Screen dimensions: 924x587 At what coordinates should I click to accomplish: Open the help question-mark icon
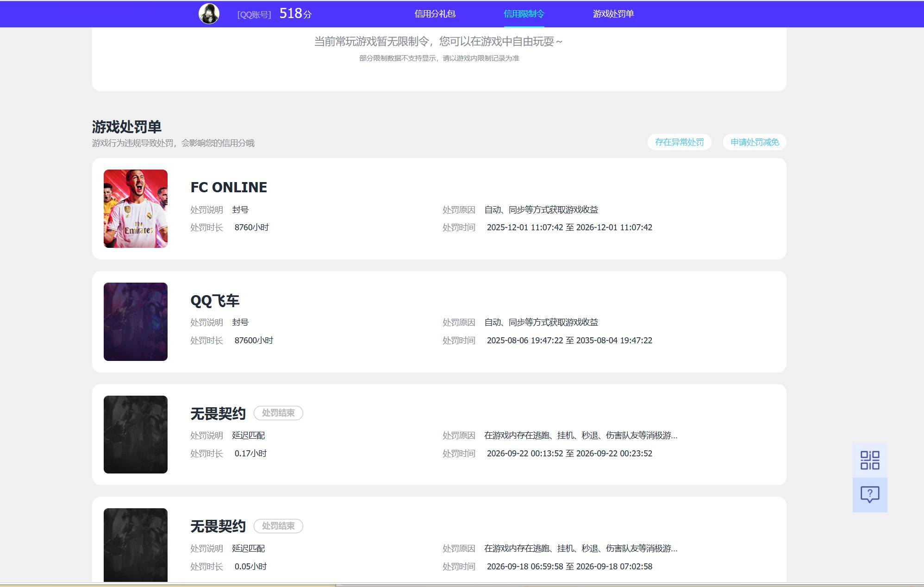pos(870,494)
